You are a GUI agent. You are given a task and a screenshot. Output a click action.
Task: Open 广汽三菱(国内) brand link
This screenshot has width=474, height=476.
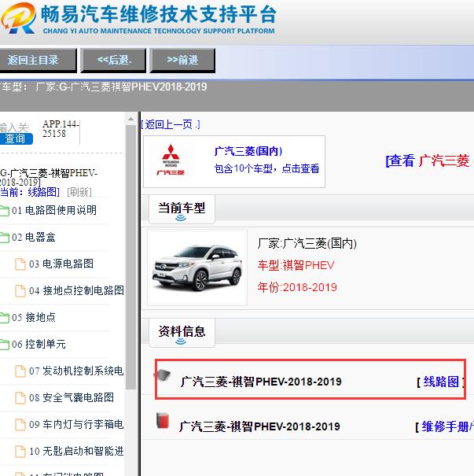(248, 151)
